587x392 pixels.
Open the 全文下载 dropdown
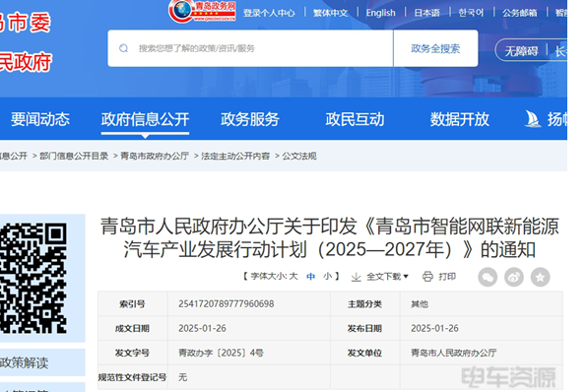coord(387,277)
